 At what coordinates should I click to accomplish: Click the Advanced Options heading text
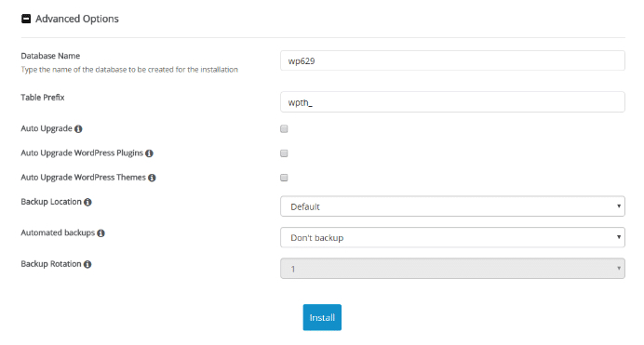77,19
